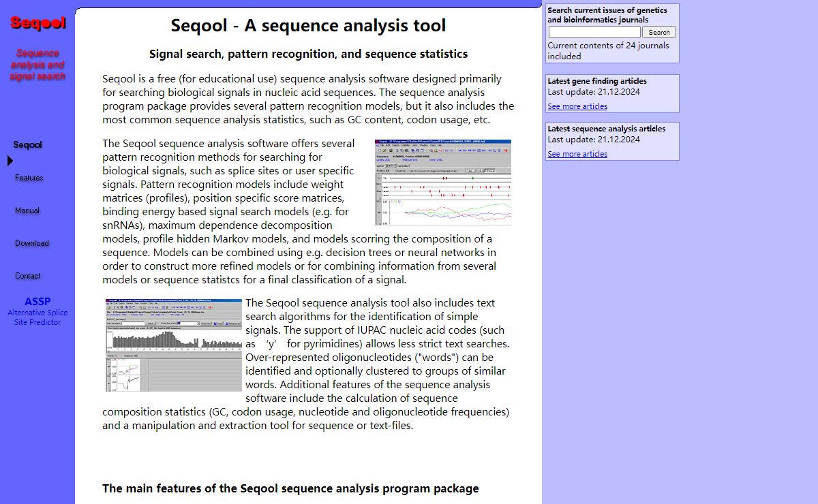See more sequence analysis articles link

tap(577, 154)
